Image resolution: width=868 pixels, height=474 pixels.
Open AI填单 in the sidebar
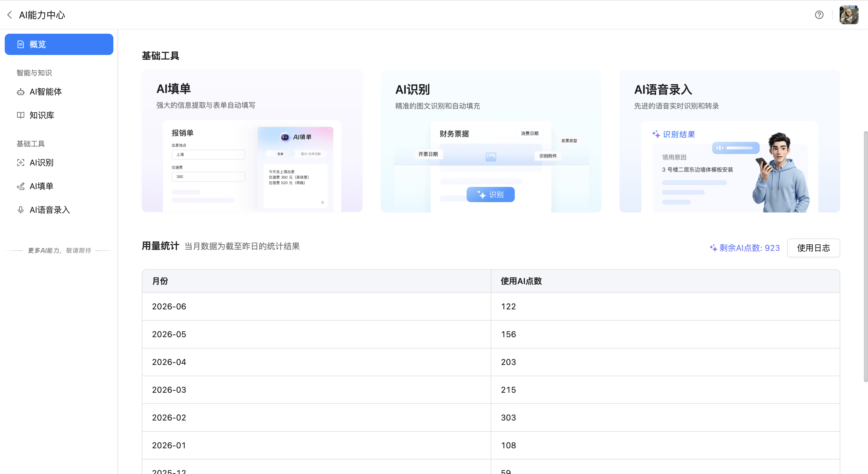(59, 186)
